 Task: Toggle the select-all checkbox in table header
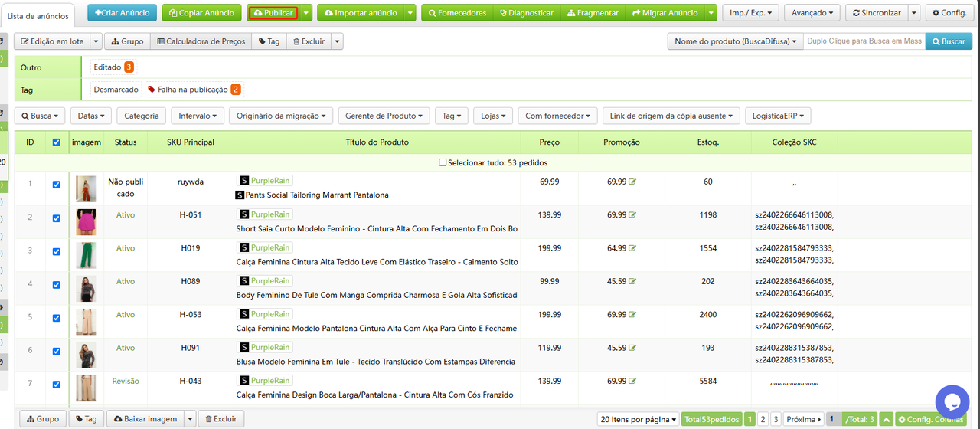[x=56, y=142]
